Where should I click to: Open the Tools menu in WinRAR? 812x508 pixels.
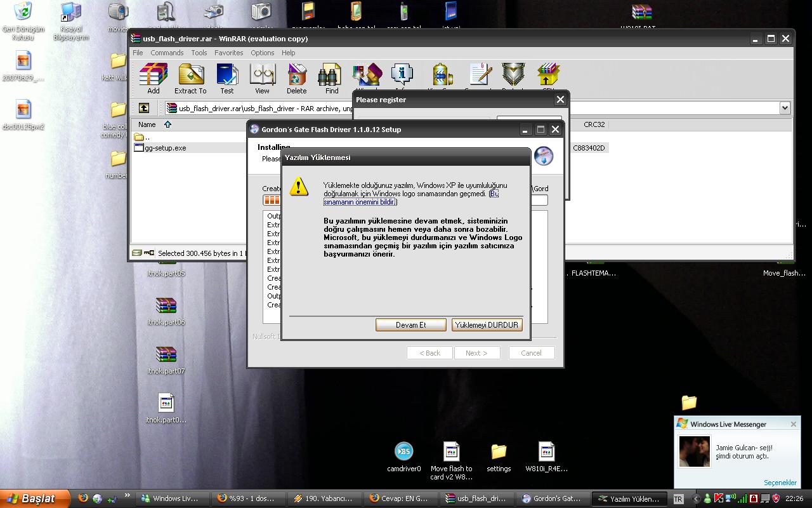click(x=199, y=53)
